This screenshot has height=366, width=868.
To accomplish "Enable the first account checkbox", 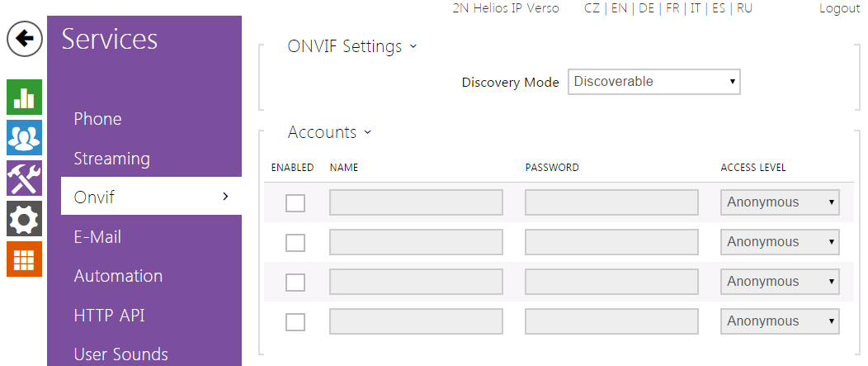I will coord(295,203).
